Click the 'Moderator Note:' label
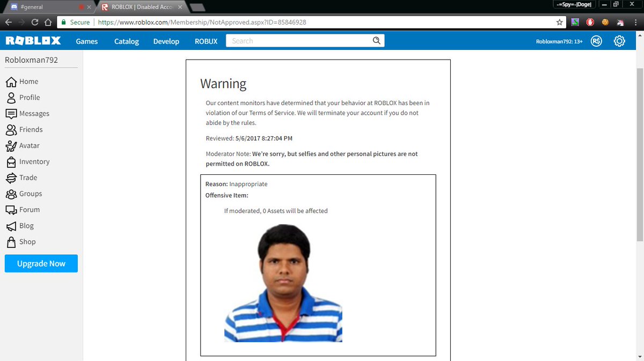Screen dimensions: 644x361 [228, 154]
